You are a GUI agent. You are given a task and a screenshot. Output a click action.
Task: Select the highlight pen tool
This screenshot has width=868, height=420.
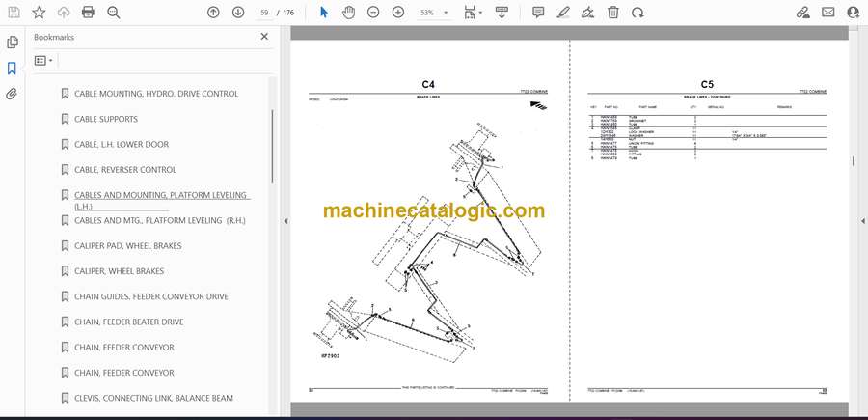563,13
